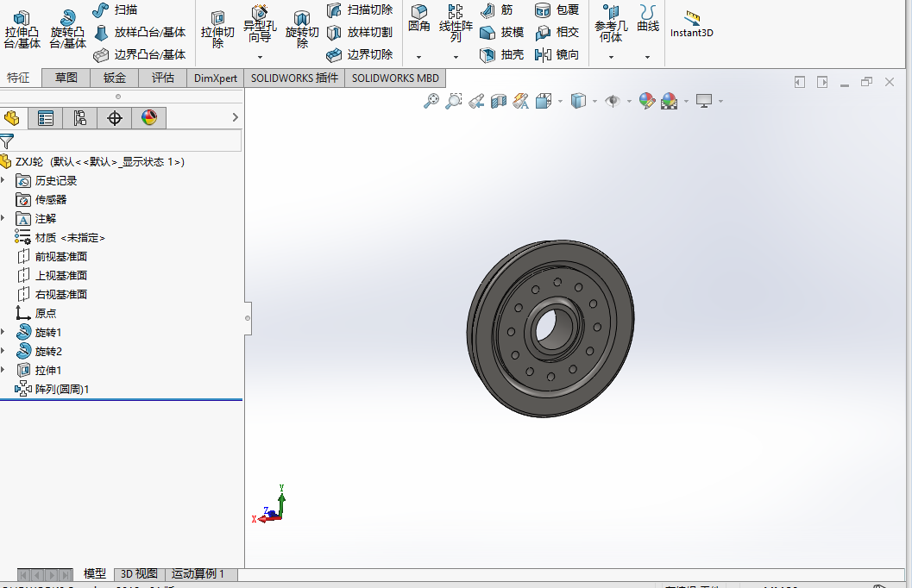Image resolution: width=912 pixels, height=588 pixels.
Task: Toggle Section View icon
Action: (499, 101)
